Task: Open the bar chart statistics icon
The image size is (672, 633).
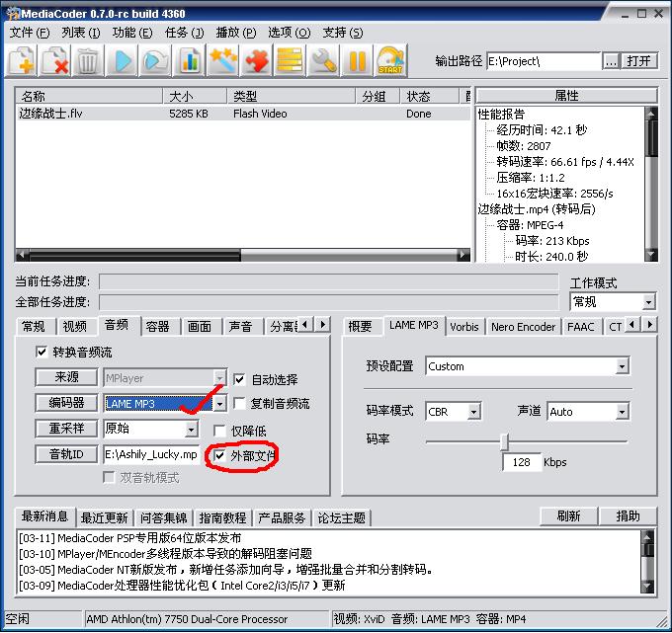Action: (x=189, y=60)
